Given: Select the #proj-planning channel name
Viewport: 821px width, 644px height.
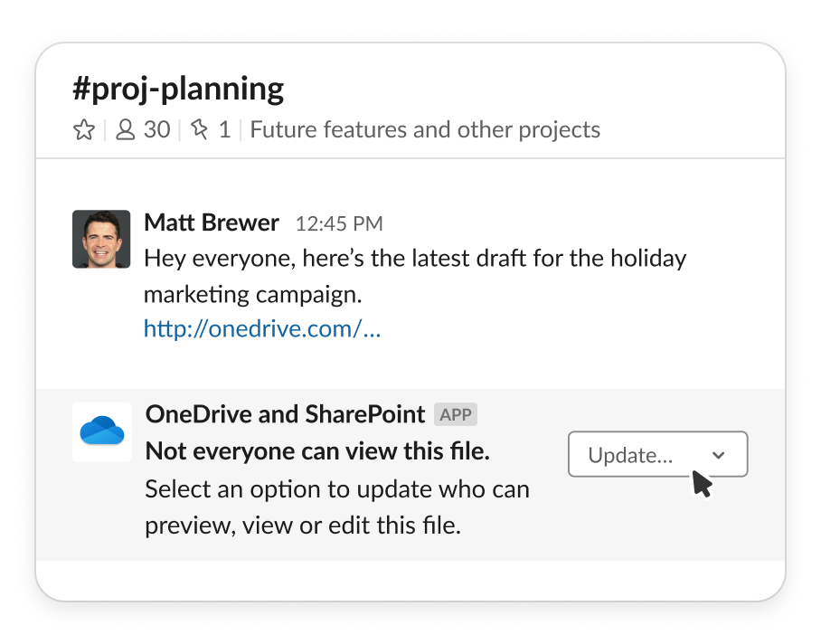Looking at the screenshot, I should pos(178,89).
